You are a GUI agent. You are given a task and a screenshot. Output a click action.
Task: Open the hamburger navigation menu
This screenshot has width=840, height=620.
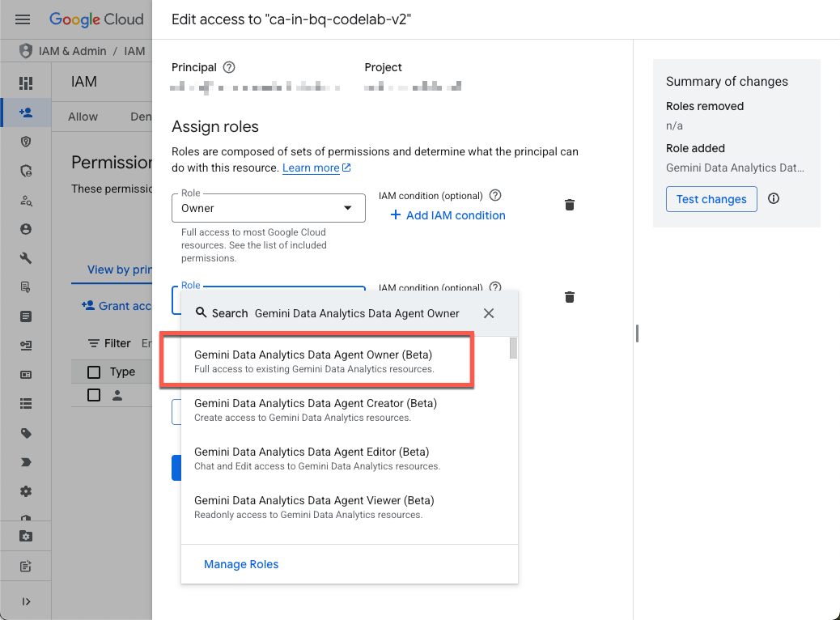click(x=23, y=19)
